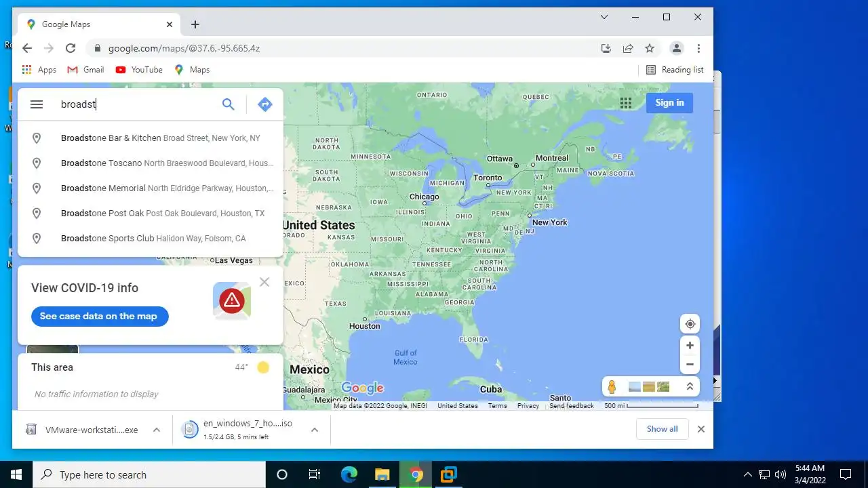
Task: Click into the Maps search box
Action: [136, 104]
